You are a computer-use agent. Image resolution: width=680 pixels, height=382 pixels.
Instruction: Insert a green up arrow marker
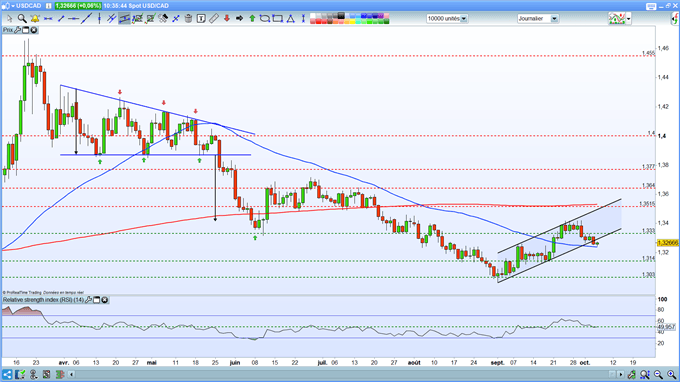click(x=252, y=19)
